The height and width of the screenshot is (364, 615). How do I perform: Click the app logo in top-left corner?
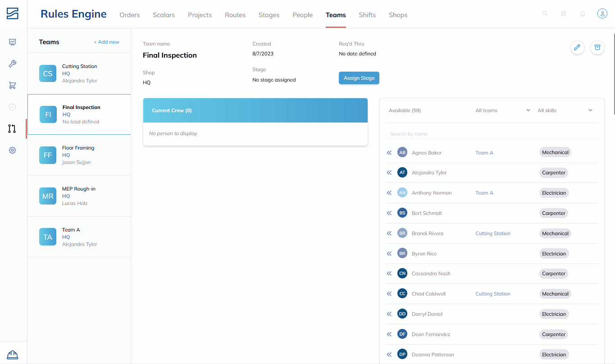pyautogui.click(x=13, y=14)
